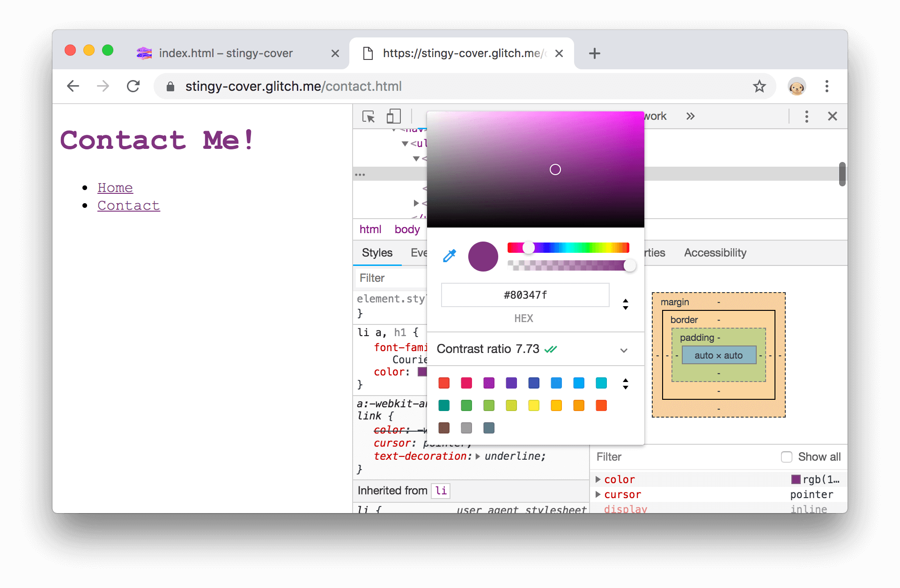Viewport: 900px width, 588px height.
Task: Expand the Contrast ratio details
Action: pyautogui.click(x=624, y=350)
